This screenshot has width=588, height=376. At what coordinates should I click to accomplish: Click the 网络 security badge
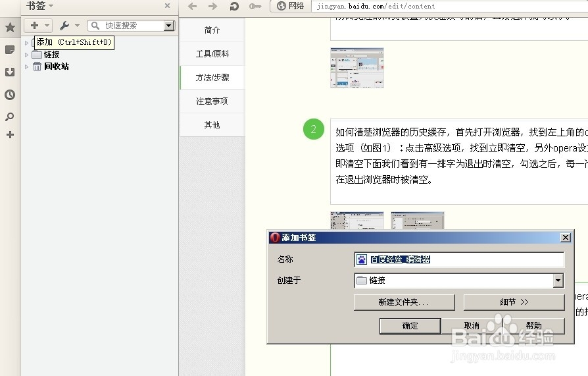290,6
